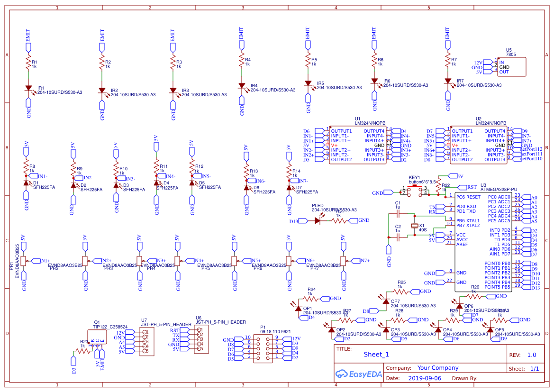Viewport: 554px width, 392px height.
Task: Select the PLED indicator LED
Action: (x=318, y=220)
